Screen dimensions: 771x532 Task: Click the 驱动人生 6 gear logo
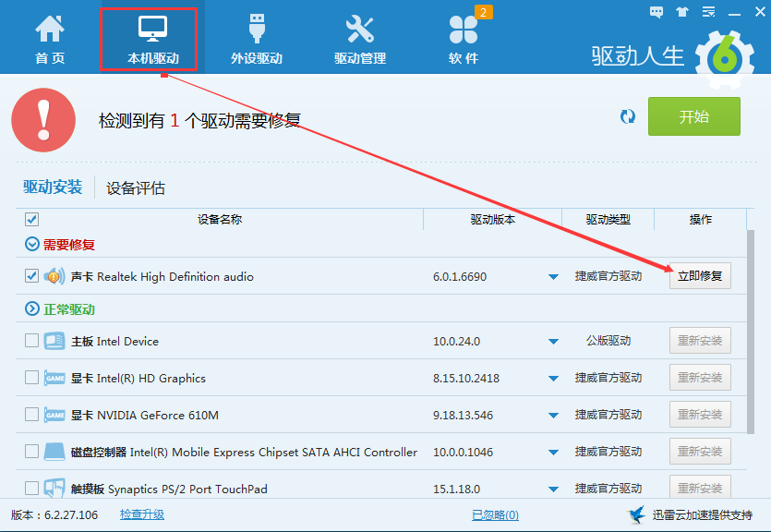pyautogui.click(x=725, y=59)
